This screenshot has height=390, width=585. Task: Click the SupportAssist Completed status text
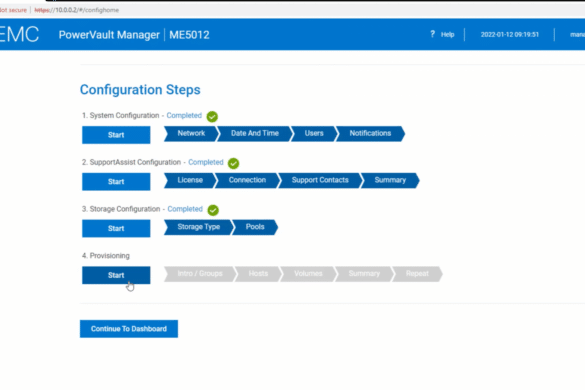point(206,162)
